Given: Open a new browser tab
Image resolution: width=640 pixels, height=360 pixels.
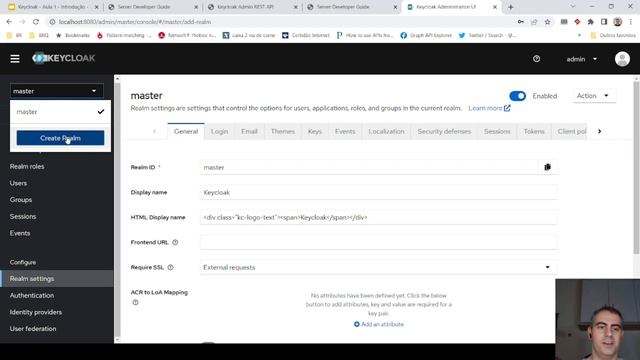Looking at the screenshot, I should click(x=511, y=7).
